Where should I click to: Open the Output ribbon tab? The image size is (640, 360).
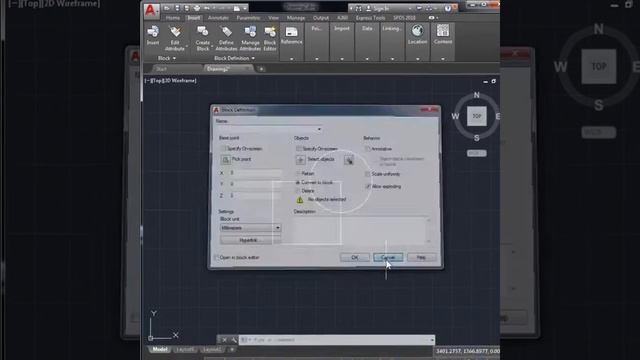click(x=321, y=18)
